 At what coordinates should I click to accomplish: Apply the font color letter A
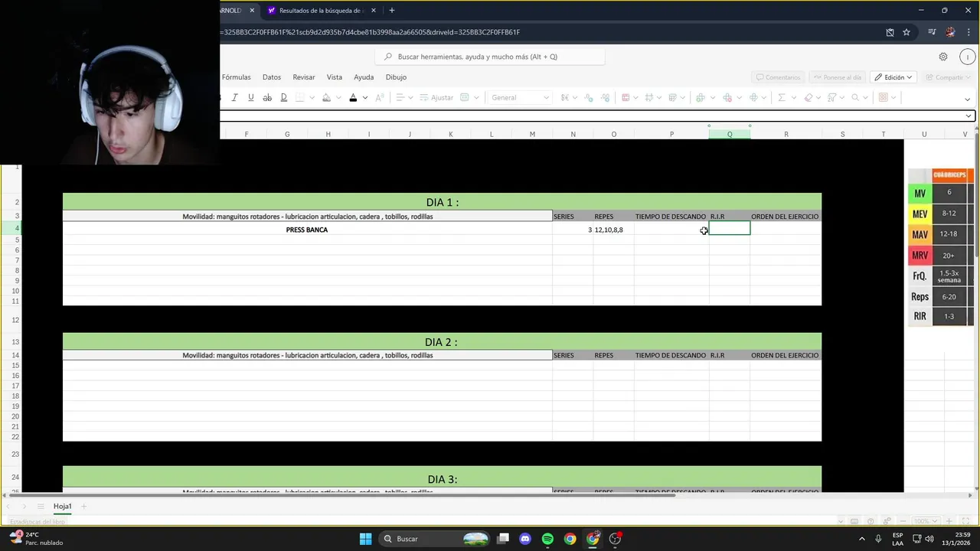coord(353,97)
